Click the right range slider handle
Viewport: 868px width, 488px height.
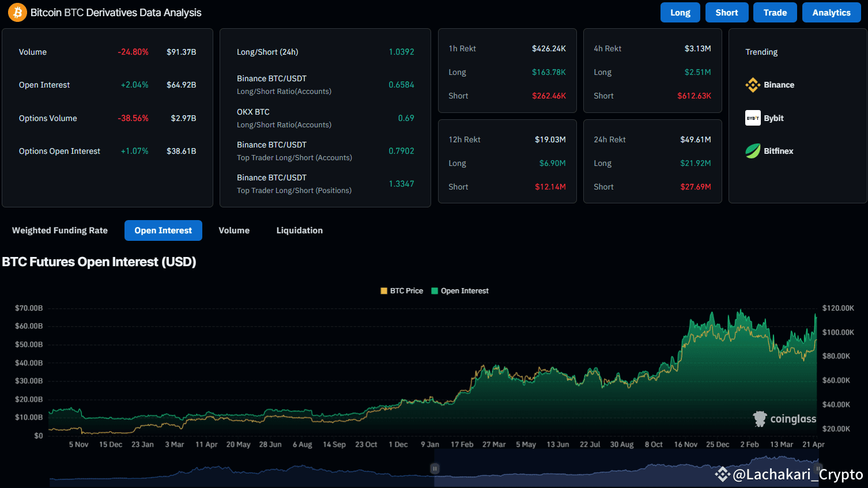(818, 468)
